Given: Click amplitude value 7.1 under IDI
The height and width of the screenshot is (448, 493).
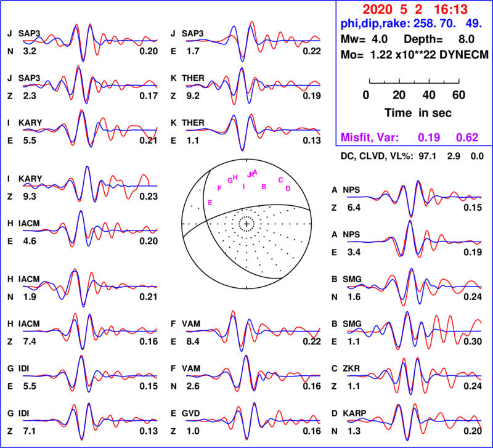Looking at the screenshot, I should 30,431.
